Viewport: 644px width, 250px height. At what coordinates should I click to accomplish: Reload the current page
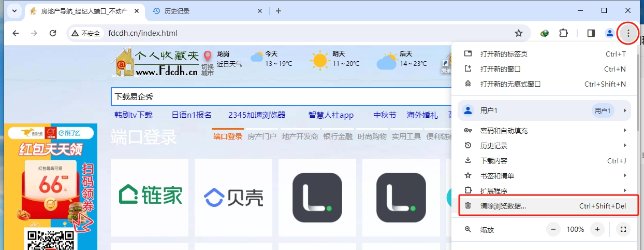click(53, 33)
